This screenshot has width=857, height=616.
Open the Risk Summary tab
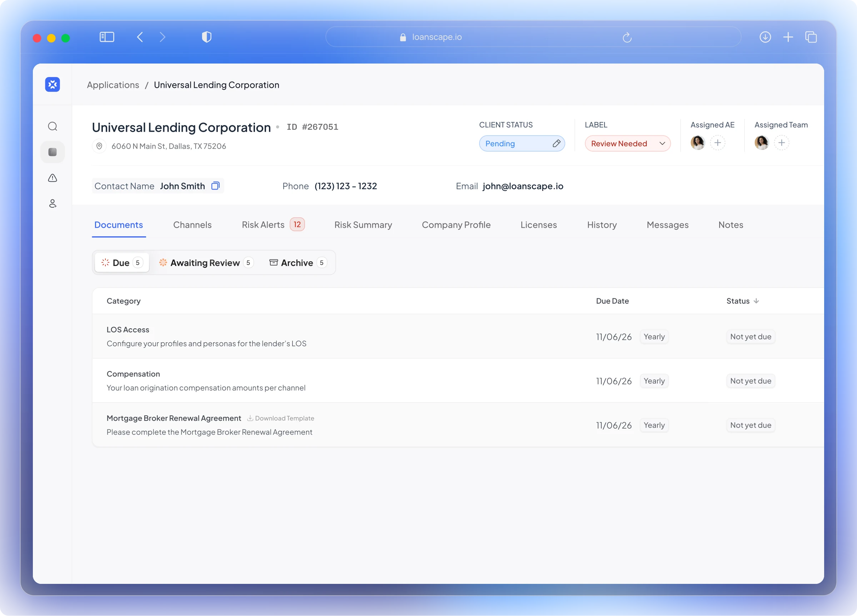click(363, 225)
